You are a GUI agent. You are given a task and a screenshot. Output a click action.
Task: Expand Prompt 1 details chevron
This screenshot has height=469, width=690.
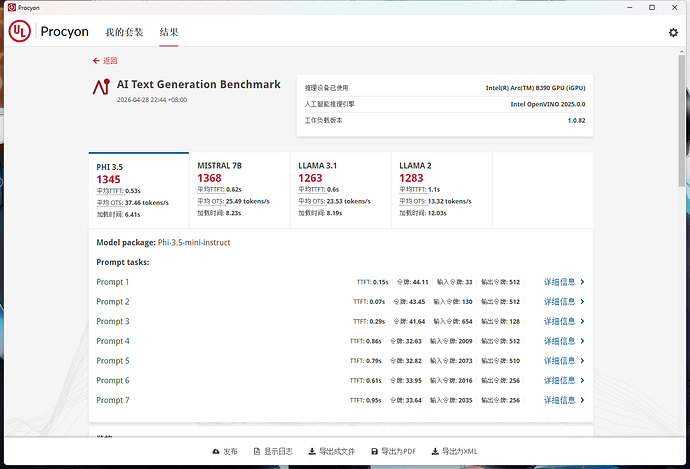pyautogui.click(x=582, y=282)
